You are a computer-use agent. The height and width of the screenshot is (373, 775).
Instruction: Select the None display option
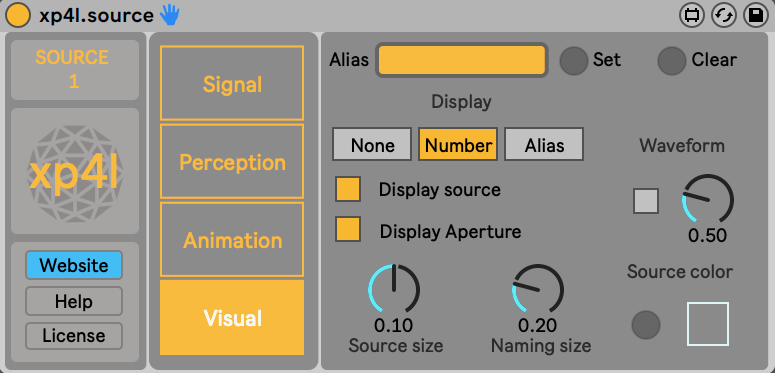coord(372,144)
